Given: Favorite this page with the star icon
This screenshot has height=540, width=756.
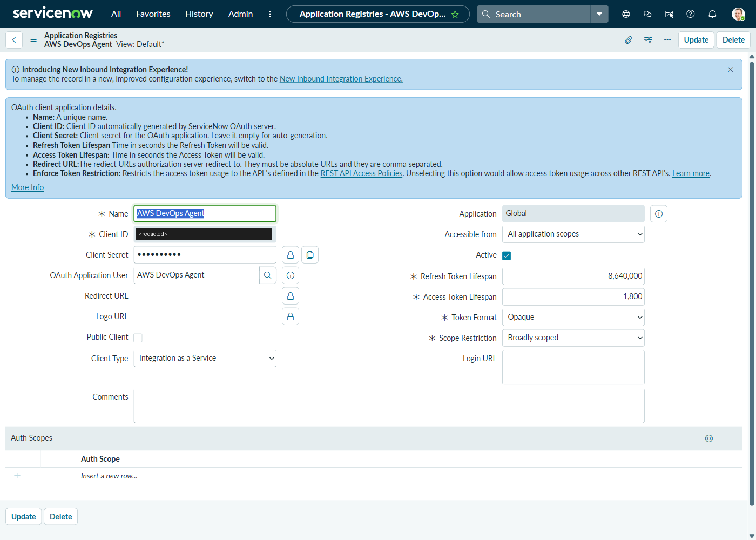Looking at the screenshot, I should coord(455,15).
